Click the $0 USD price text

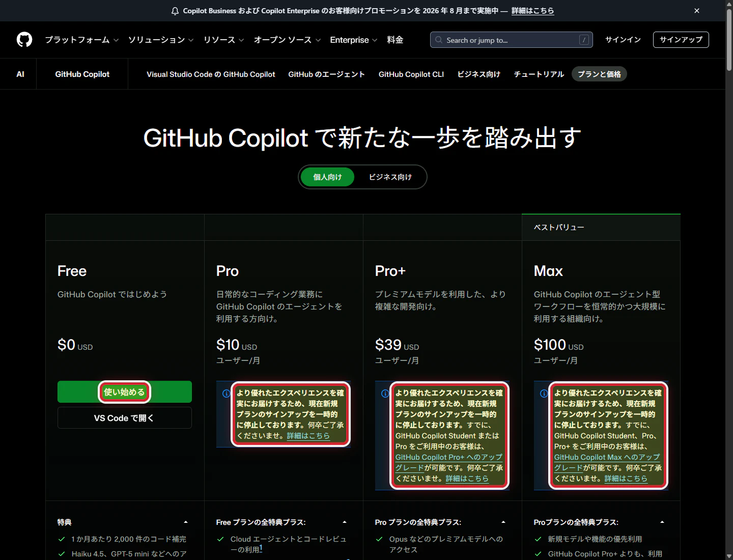pyautogui.click(x=75, y=345)
